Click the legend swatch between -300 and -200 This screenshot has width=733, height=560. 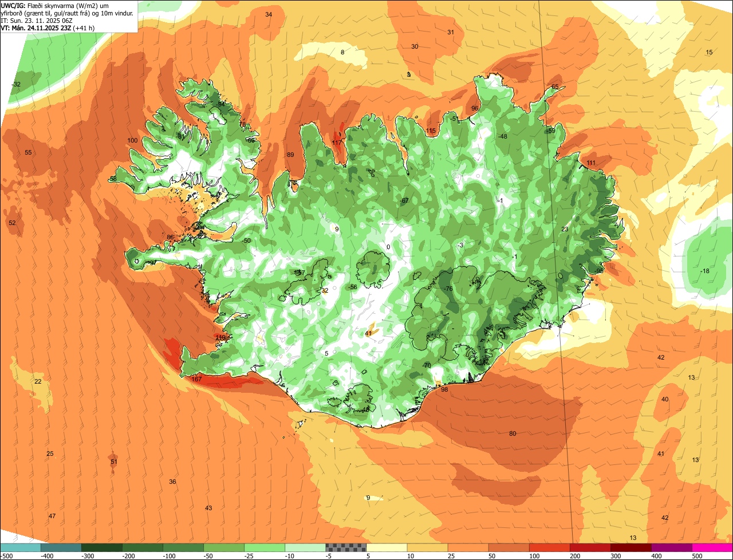pyautogui.click(x=101, y=547)
